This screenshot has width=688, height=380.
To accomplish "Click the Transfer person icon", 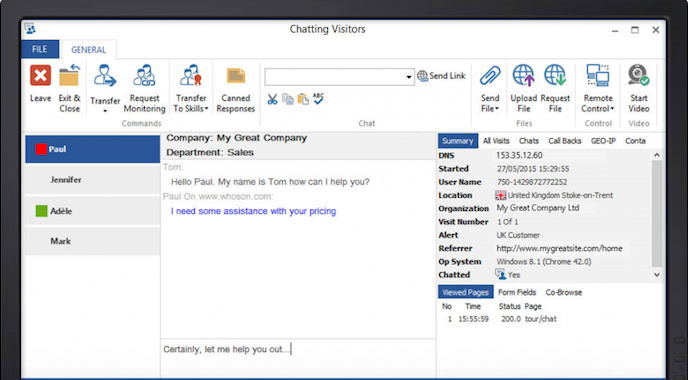I will point(105,75).
